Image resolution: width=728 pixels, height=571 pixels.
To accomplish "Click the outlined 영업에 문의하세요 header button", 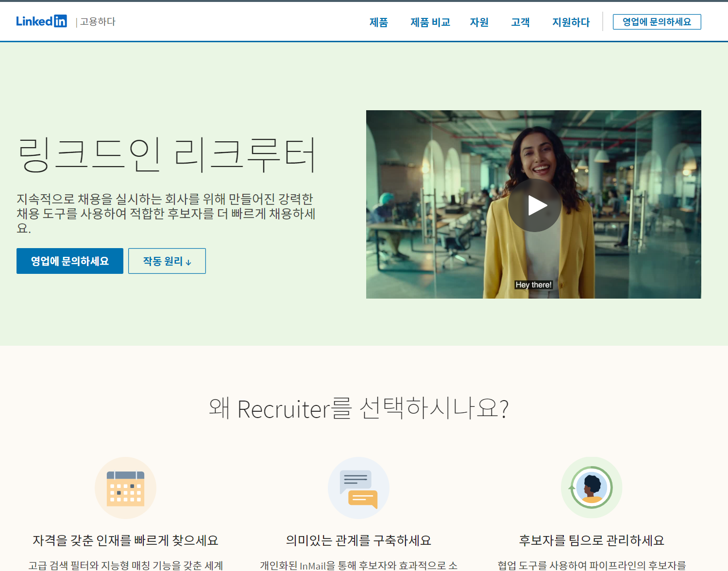I will pyautogui.click(x=657, y=21).
